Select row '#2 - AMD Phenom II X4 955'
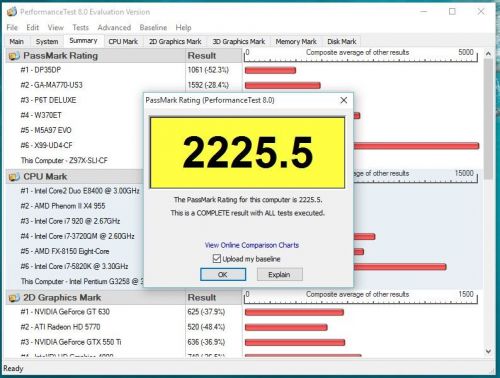 63,206
